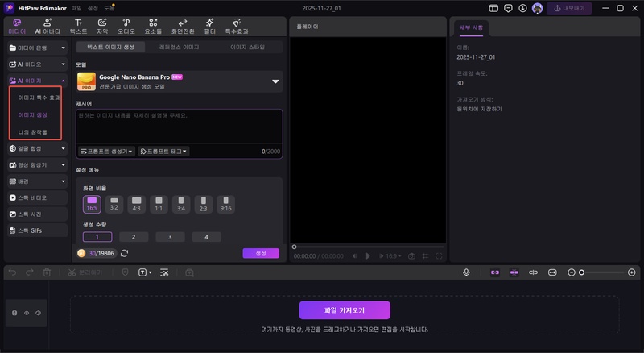Open the 미디어 media tab
The image size is (644, 353).
point(17,27)
